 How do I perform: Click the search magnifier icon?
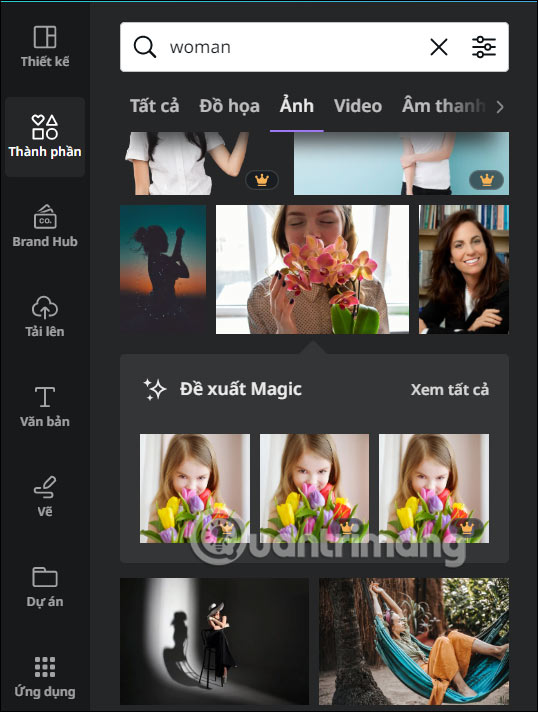click(145, 47)
